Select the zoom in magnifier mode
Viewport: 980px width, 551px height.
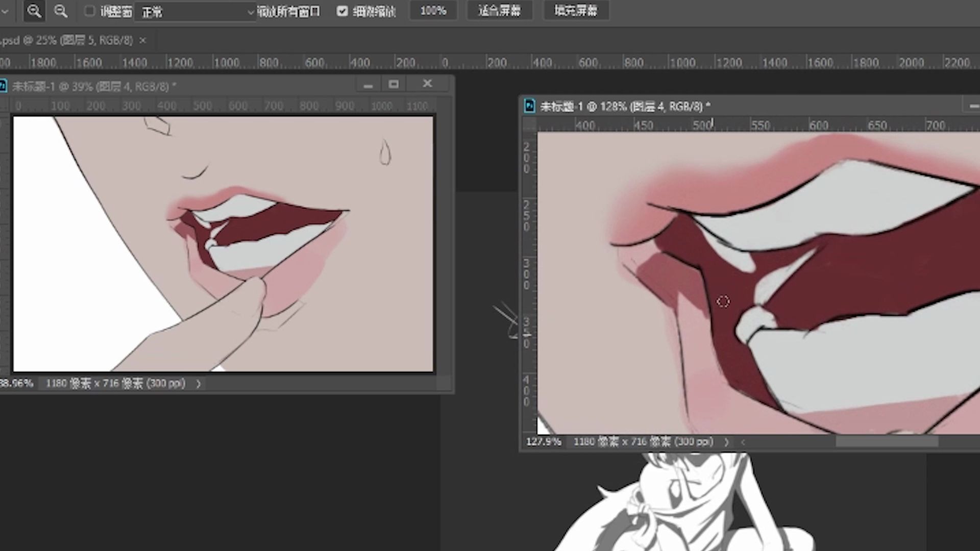pos(34,11)
